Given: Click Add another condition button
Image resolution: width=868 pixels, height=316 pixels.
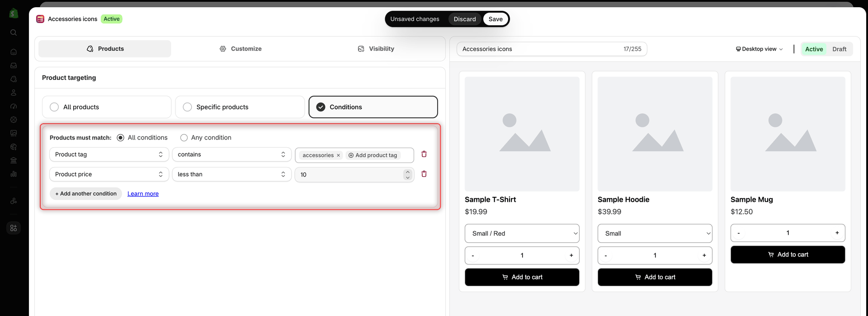Looking at the screenshot, I should coord(86,194).
